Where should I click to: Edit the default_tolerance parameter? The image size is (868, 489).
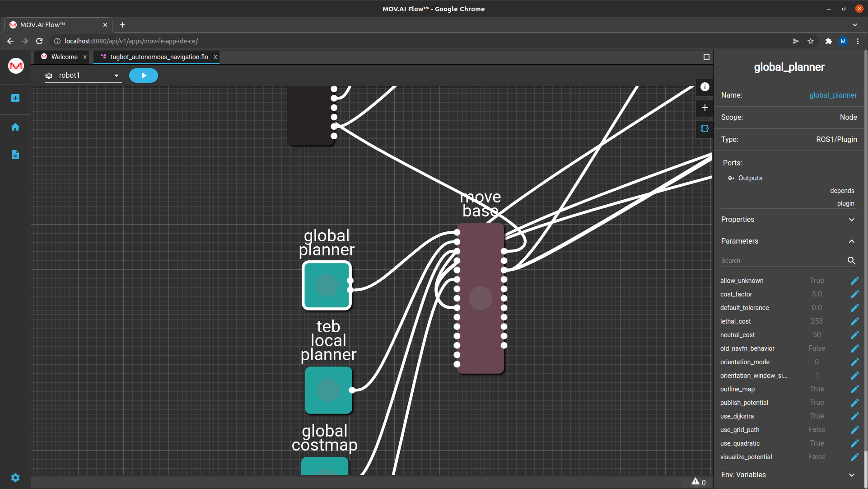click(x=854, y=308)
